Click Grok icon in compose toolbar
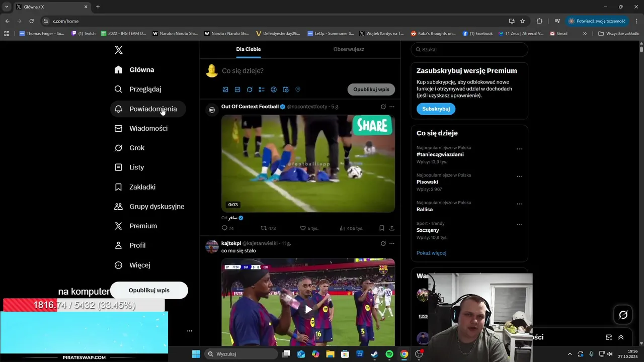This screenshot has width=644, height=362. click(x=250, y=89)
